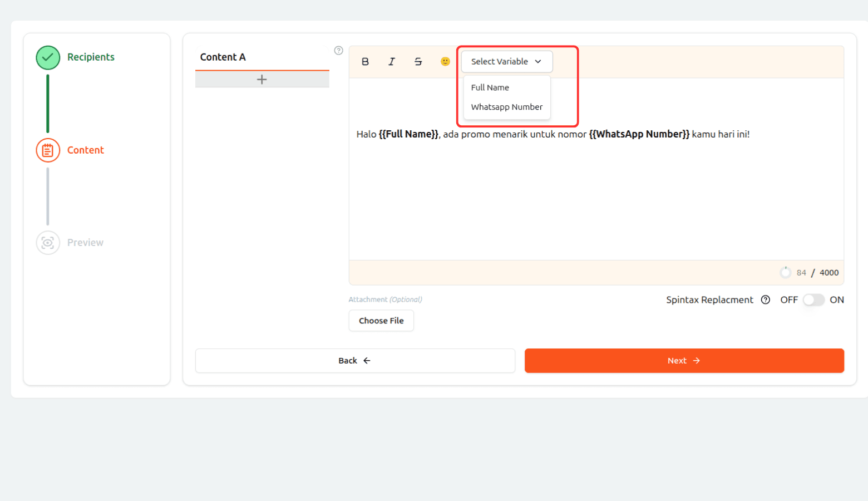This screenshot has width=868, height=501.
Task: Click the Recipients step label
Action: 91,57
